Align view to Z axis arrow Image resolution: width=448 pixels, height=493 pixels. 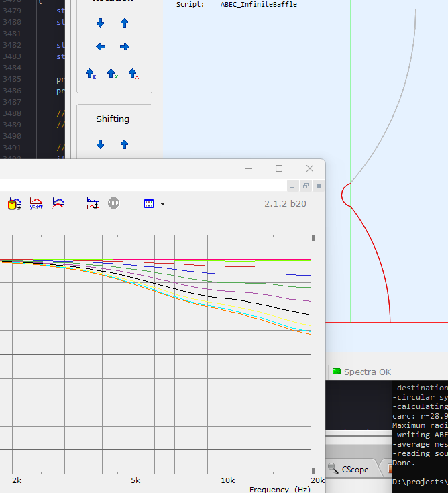pos(91,74)
